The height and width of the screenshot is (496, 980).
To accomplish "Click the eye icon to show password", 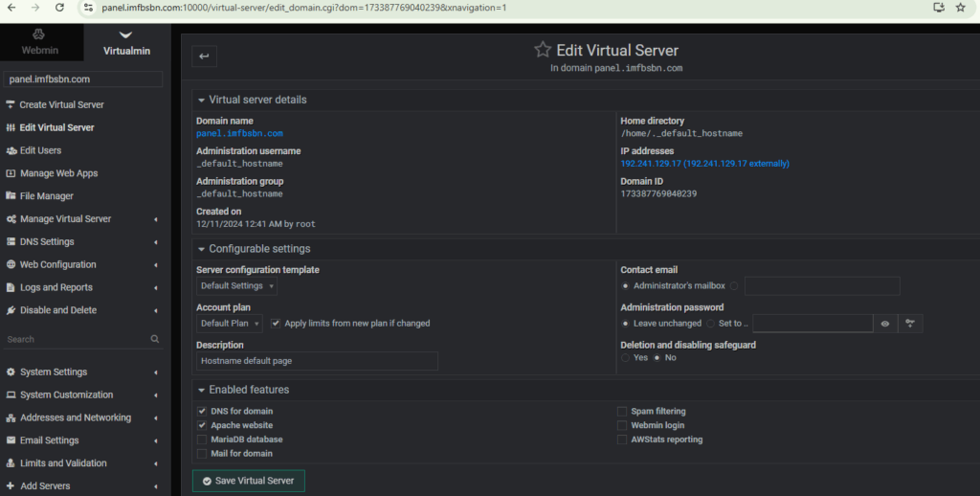I will coord(885,324).
